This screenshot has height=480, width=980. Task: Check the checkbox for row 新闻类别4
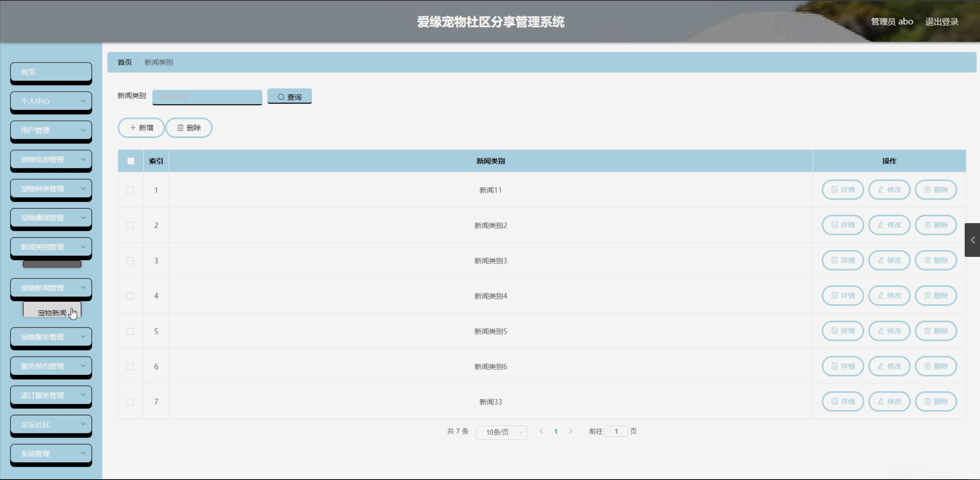click(x=130, y=296)
